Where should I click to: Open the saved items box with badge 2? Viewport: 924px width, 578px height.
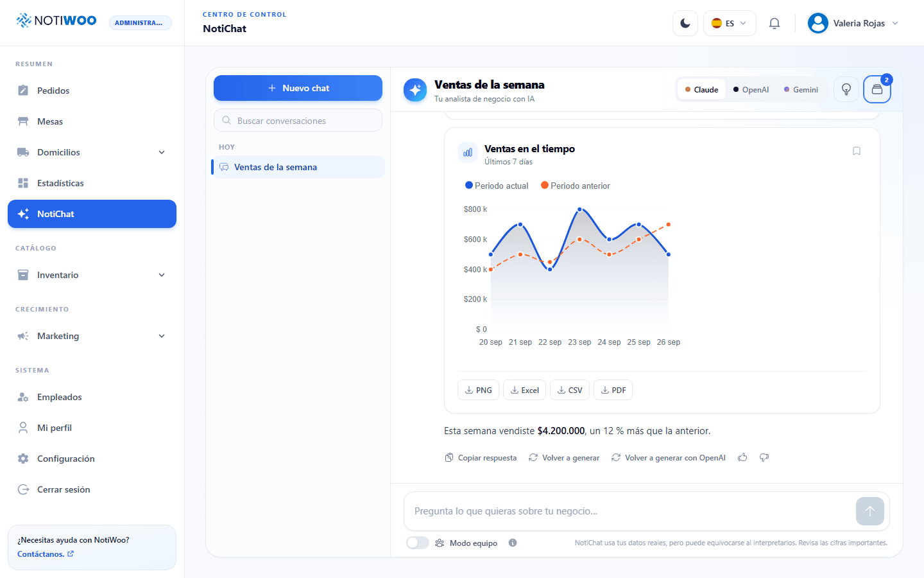point(877,89)
